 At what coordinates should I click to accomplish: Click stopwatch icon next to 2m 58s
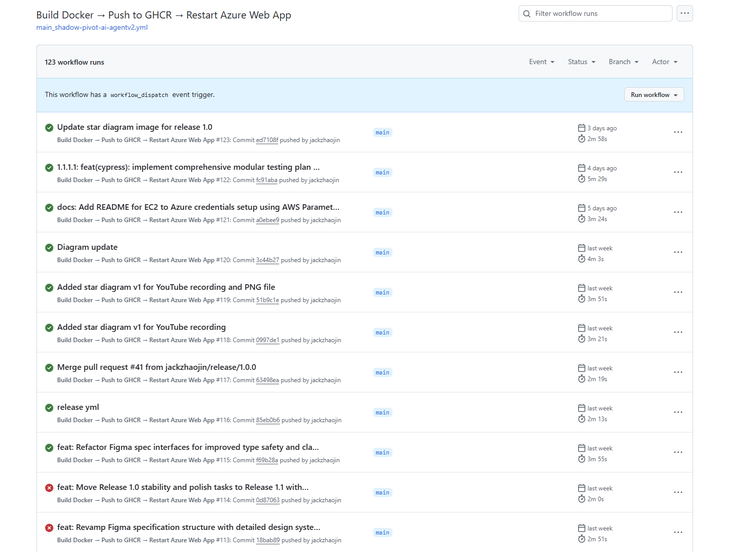[581, 139]
